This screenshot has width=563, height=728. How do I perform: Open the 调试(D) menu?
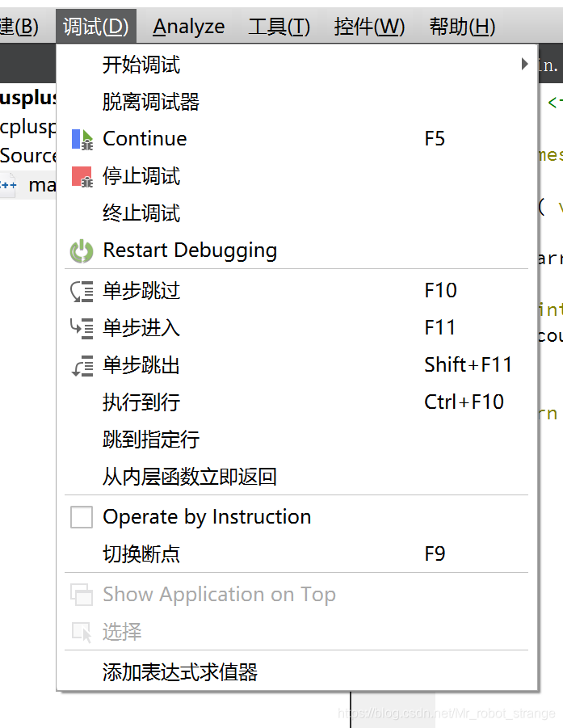(x=96, y=27)
